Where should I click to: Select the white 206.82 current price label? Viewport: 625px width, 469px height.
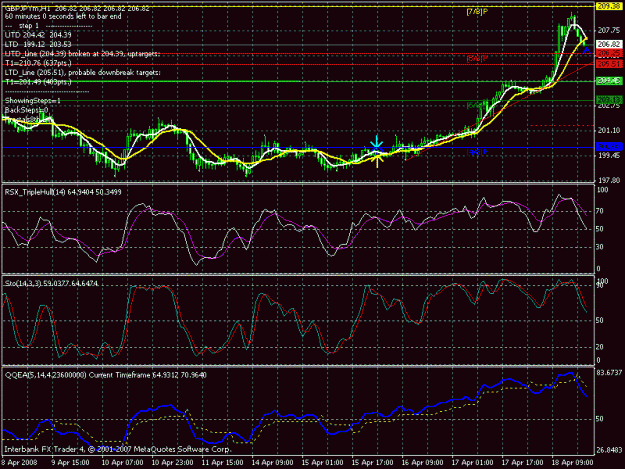point(609,44)
